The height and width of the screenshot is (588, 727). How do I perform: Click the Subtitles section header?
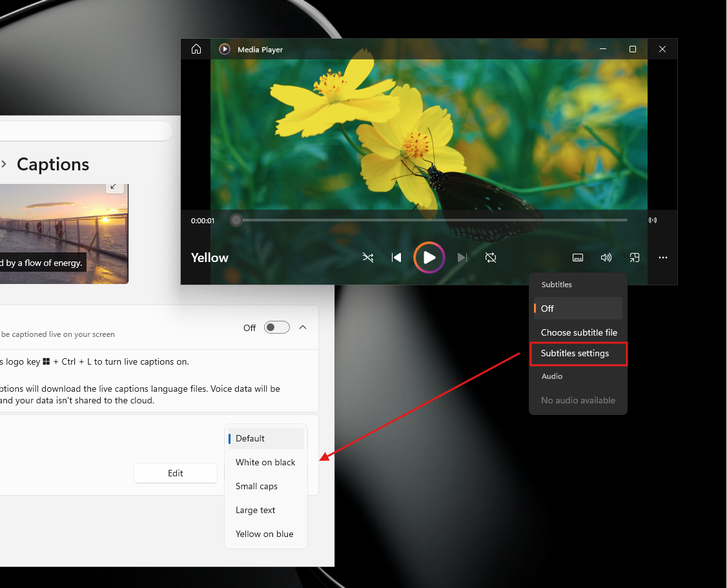click(557, 285)
